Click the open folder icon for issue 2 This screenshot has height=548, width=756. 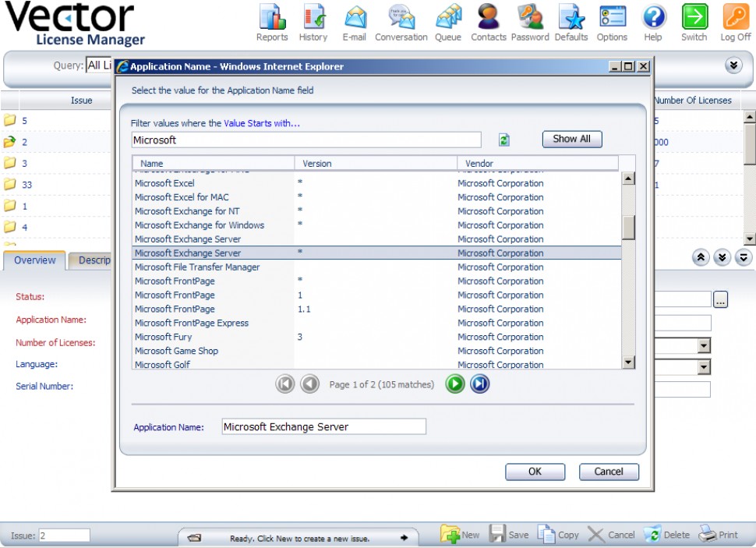pyautogui.click(x=9, y=142)
